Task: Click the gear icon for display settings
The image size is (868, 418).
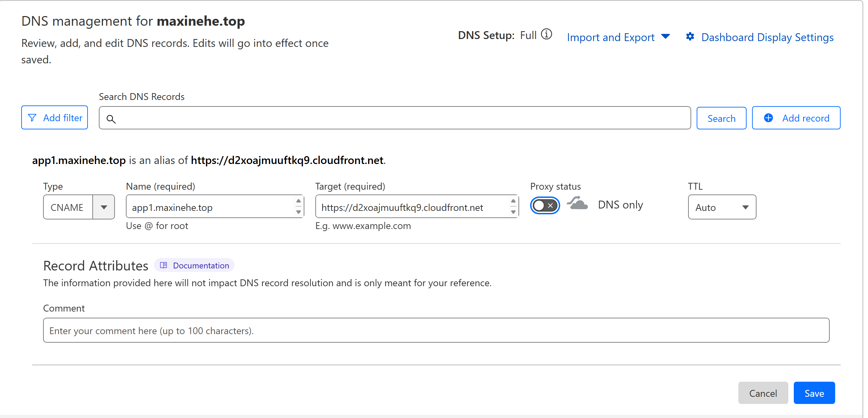Action: [x=690, y=37]
